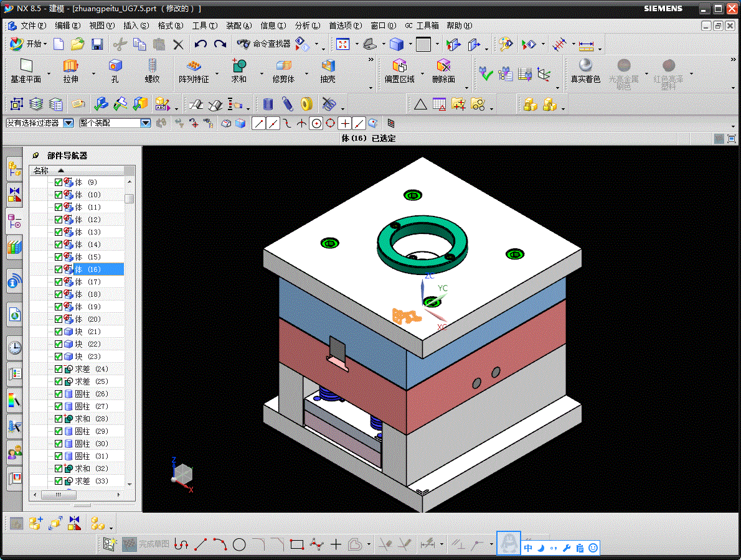Expand the 阵列特征 dropdown arrow
This screenshot has width=741, height=560.
(217, 73)
